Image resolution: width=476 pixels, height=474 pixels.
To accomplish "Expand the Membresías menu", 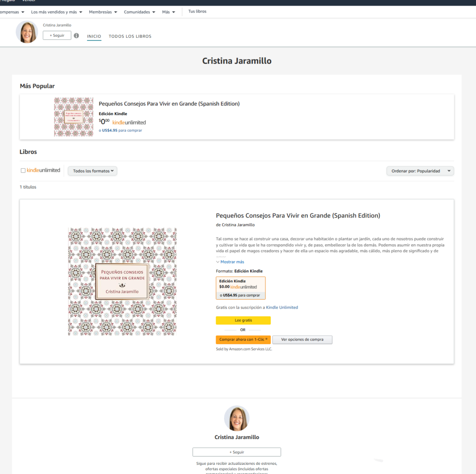I will coord(103,12).
